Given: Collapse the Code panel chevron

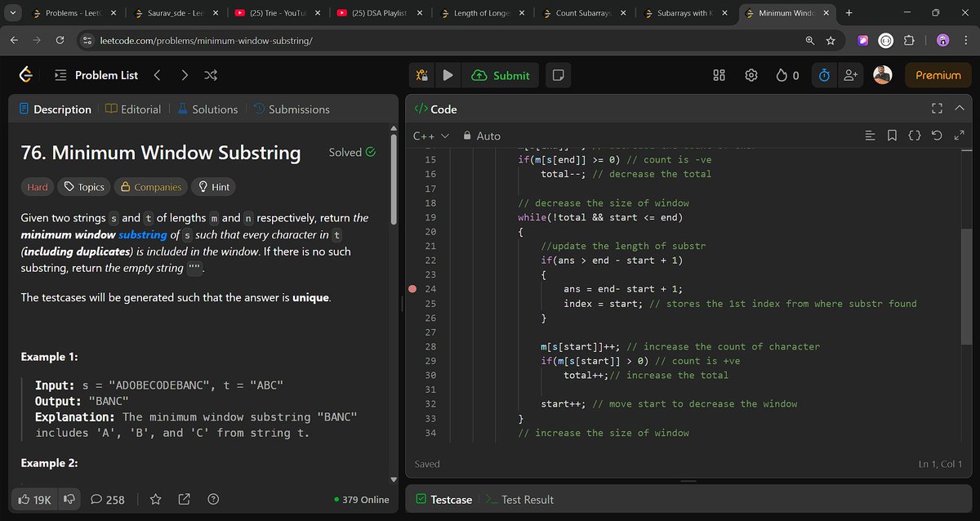Looking at the screenshot, I should pos(960,109).
